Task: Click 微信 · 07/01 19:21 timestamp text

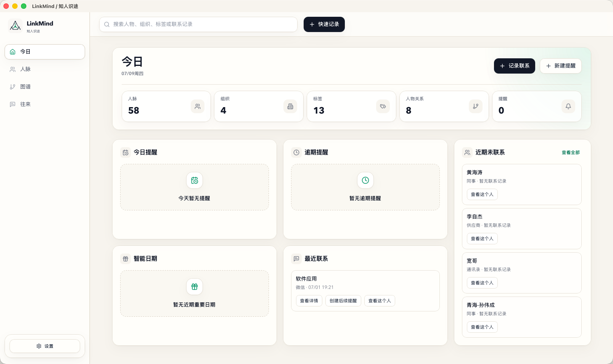Action: (315, 287)
